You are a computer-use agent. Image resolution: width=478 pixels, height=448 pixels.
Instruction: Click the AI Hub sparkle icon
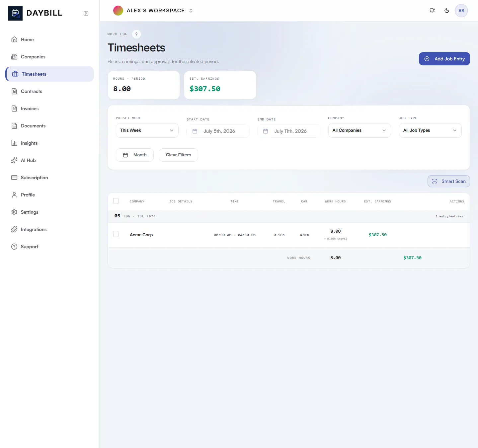coord(14,160)
